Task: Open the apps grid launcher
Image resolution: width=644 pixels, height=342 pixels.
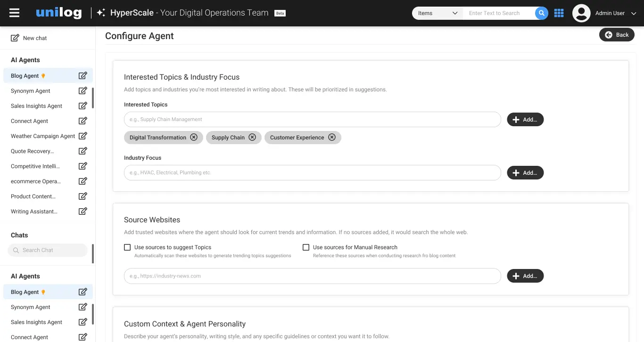Action: [x=559, y=13]
